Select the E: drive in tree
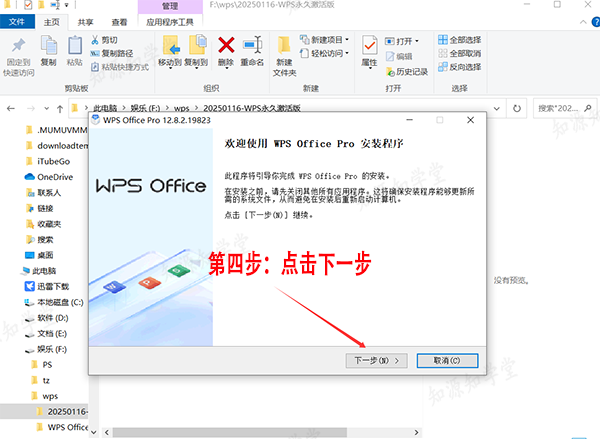600x439 pixels. coord(46,334)
